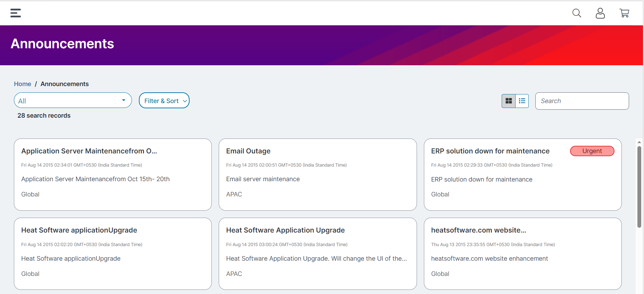Click the Urgent badge on ERP card
The image size is (644, 294).
point(592,151)
